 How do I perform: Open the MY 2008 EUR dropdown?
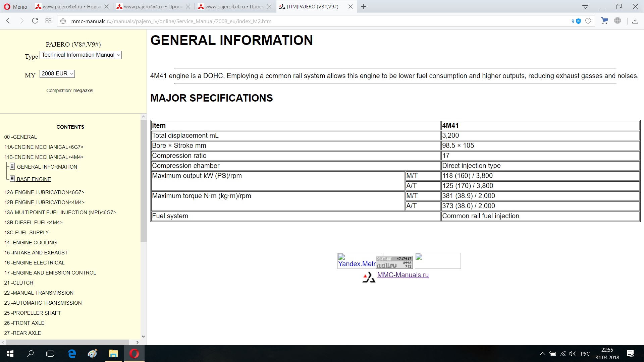tap(57, 74)
